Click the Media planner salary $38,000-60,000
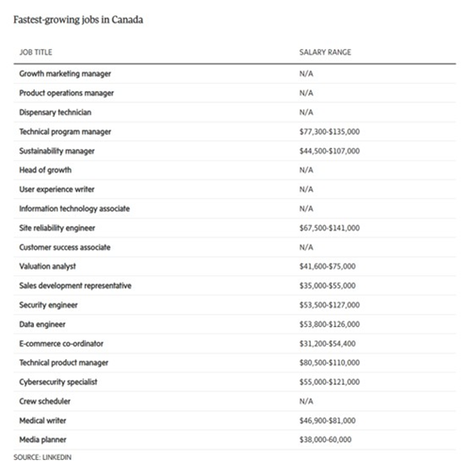The image size is (469, 476). 325,439
